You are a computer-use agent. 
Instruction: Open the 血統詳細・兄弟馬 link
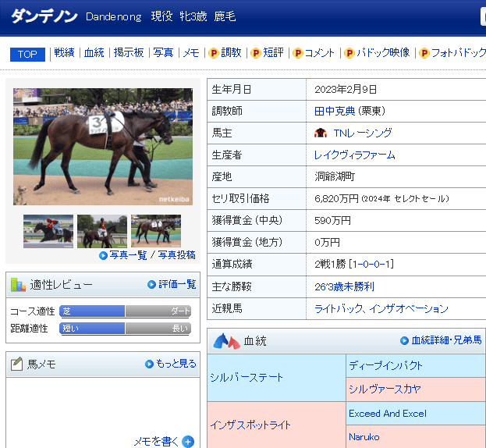pos(447,340)
